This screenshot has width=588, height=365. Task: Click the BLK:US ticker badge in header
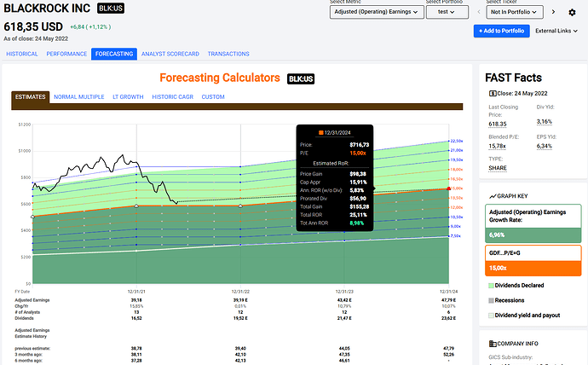[x=111, y=9]
